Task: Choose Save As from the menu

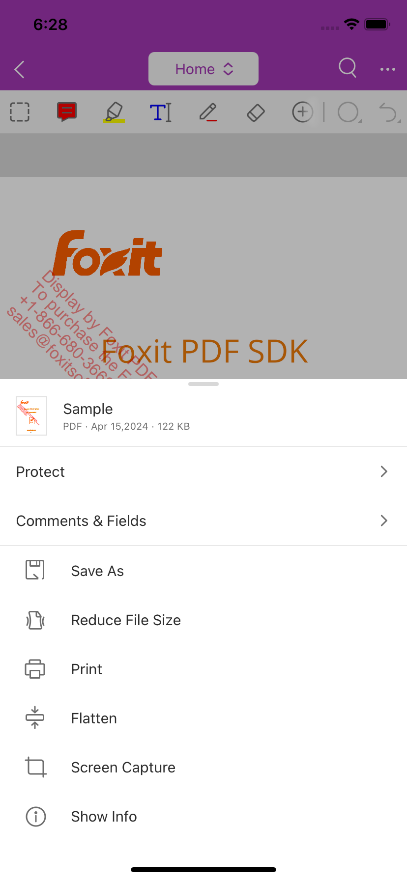Action: [x=203, y=571]
